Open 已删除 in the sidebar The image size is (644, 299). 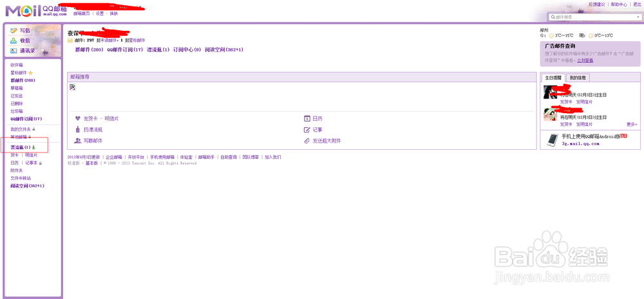tap(17, 104)
